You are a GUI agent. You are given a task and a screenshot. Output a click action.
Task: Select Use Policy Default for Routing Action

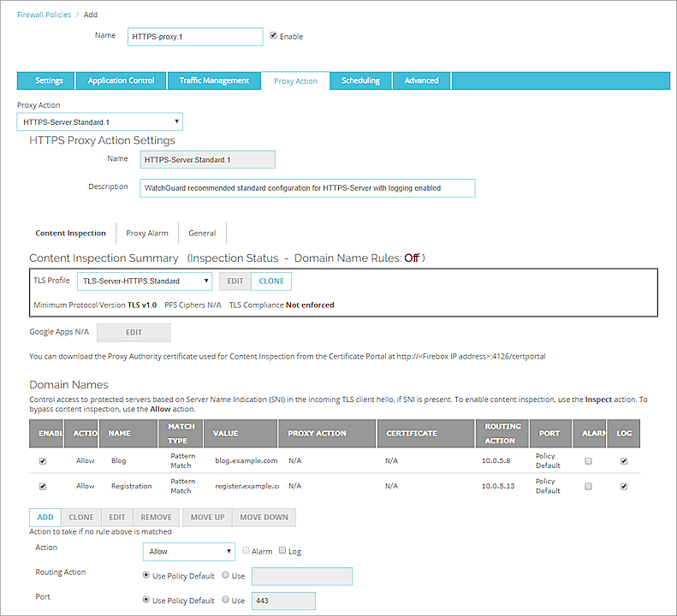tap(146, 576)
